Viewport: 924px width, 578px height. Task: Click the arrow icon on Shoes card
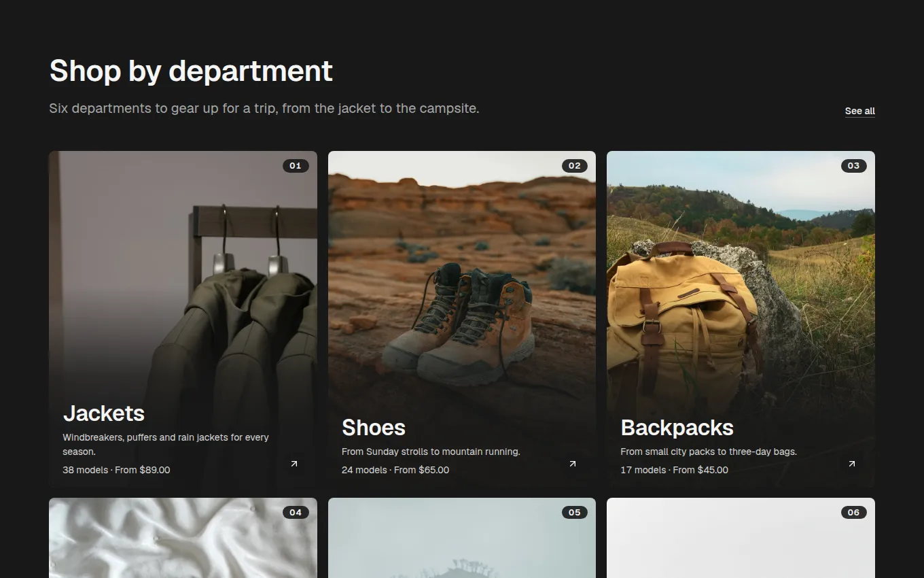[x=573, y=464]
